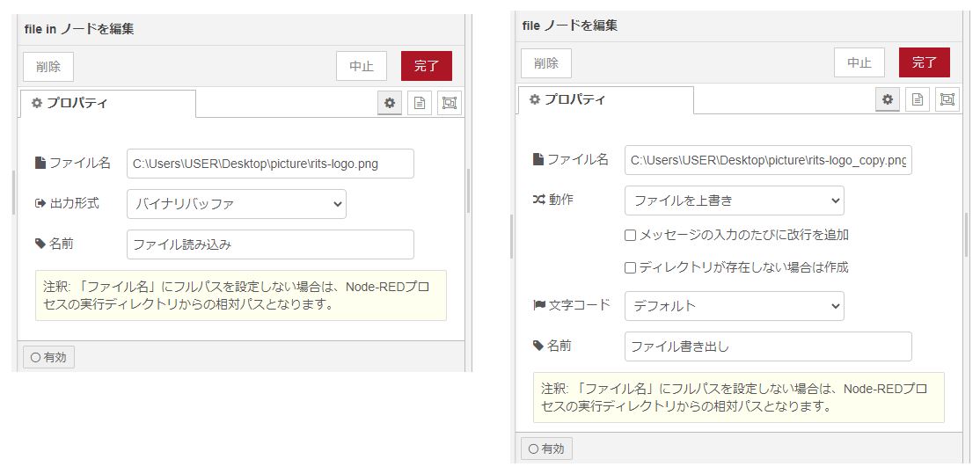
Task: Toggle 有効 button in file write panel
Action: (x=546, y=448)
